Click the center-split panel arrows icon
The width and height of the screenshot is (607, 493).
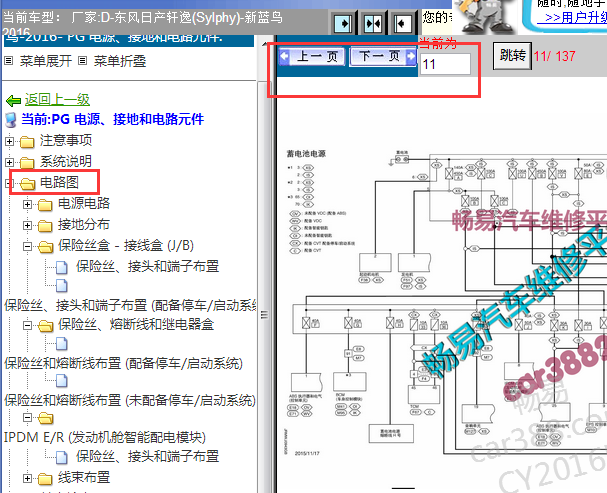pos(373,24)
